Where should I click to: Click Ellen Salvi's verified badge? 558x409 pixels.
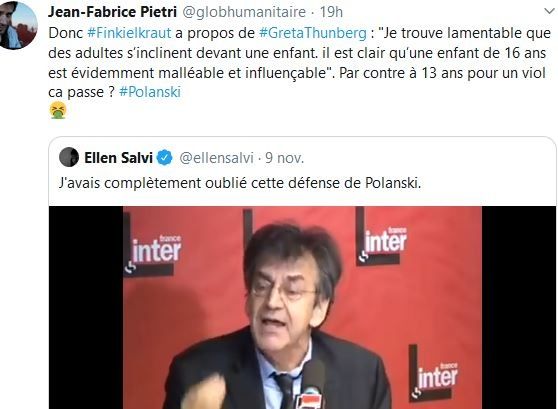tap(165, 157)
